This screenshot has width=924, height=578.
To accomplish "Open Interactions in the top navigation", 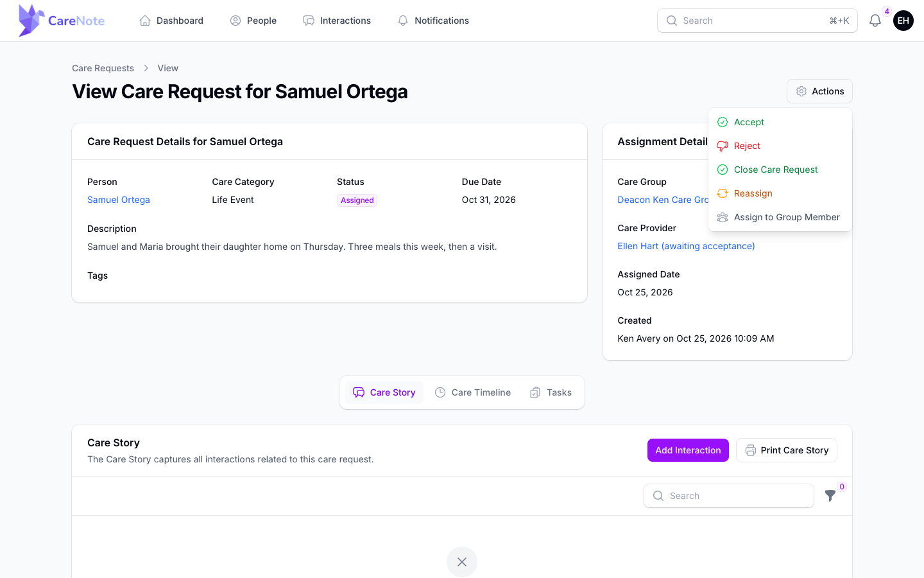I will click(337, 21).
